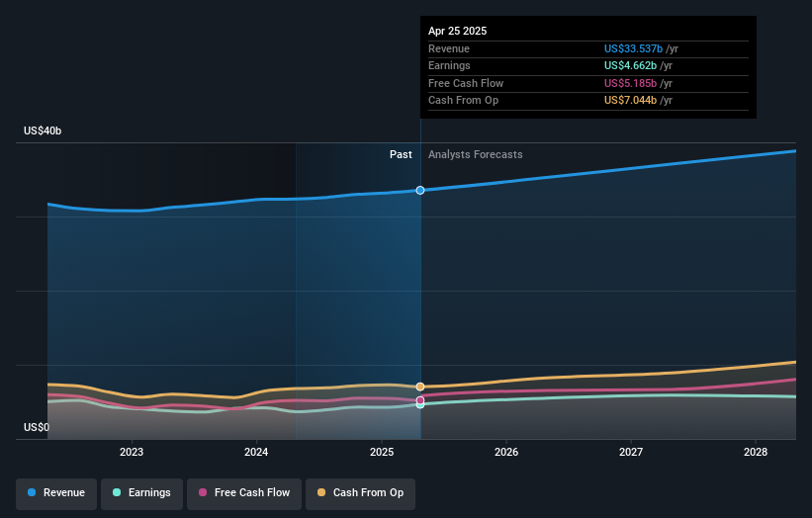Image resolution: width=812 pixels, height=518 pixels.
Task: Click the 2027 x-axis label
Action: (x=631, y=452)
